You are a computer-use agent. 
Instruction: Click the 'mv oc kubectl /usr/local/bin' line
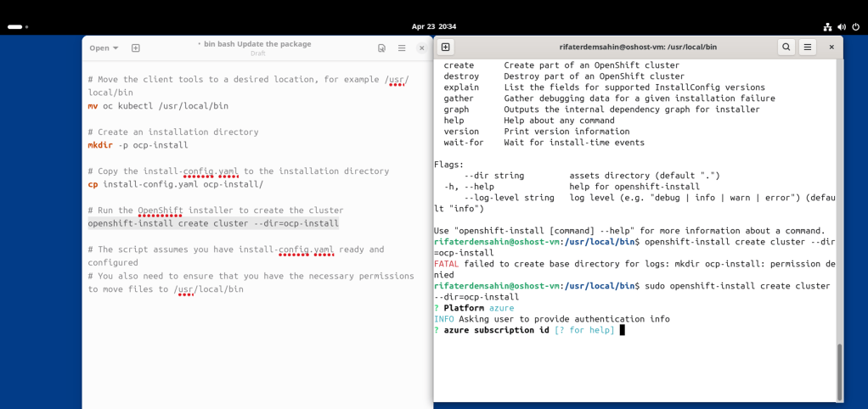pyautogui.click(x=158, y=105)
